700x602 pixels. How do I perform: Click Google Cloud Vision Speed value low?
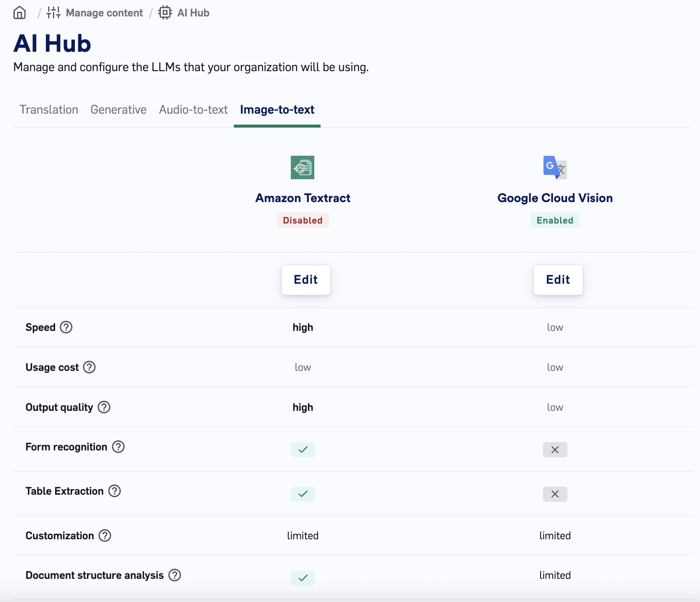click(x=555, y=328)
